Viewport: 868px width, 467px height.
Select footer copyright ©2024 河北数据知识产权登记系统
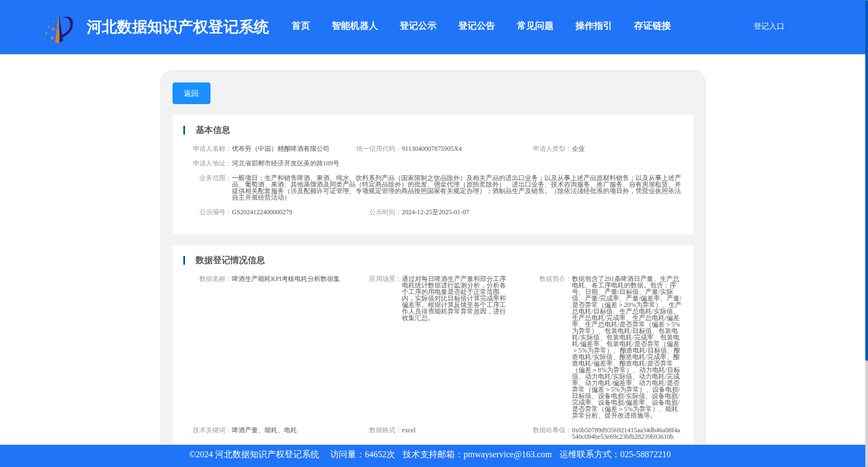tap(254, 455)
